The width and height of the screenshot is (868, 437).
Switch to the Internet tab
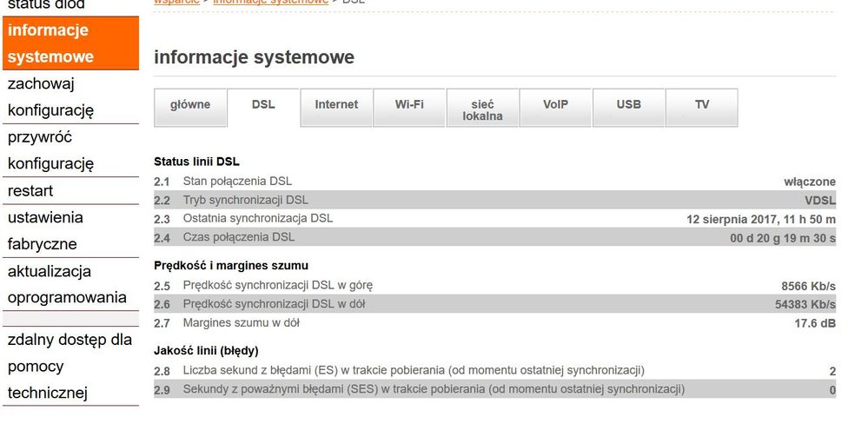click(x=336, y=105)
